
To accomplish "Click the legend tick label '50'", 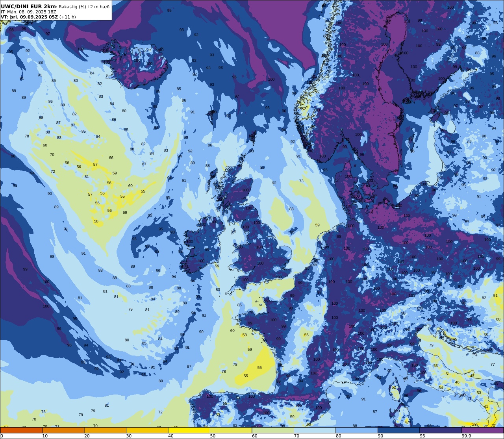I will (x=213, y=436).
